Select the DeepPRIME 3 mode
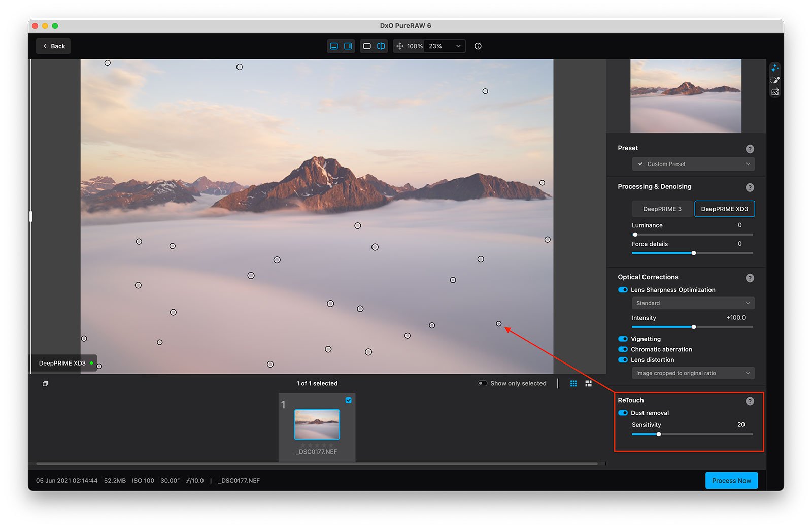The width and height of the screenshot is (812, 528). click(x=662, y=209)
